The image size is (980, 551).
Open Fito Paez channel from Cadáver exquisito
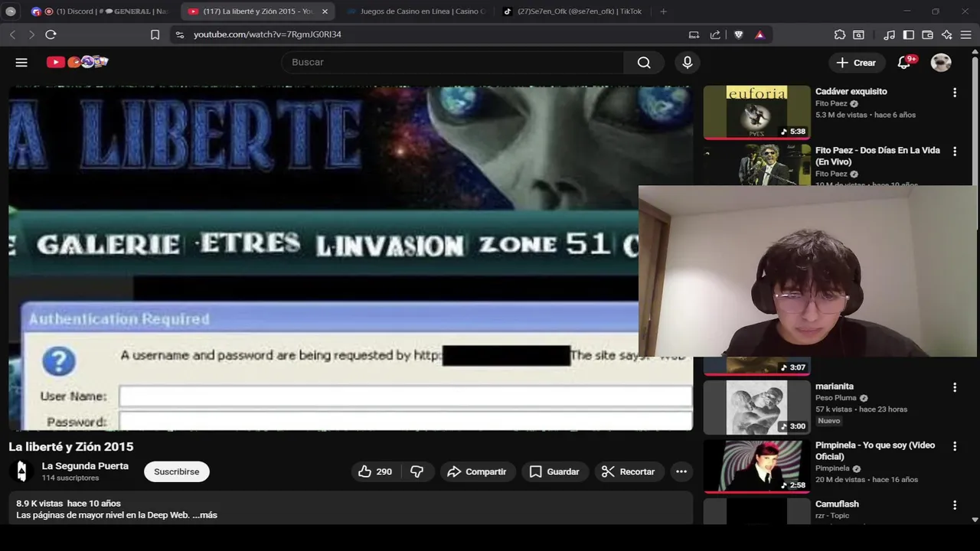831,104
